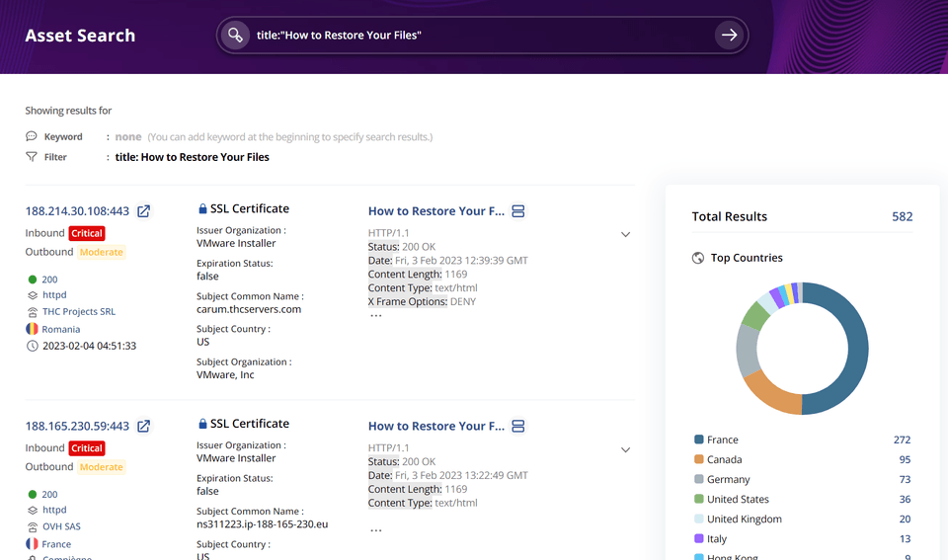Click the Canada orange legend swatch
The height and width of the screenshot is (560, 948).
tap(699, 460)
